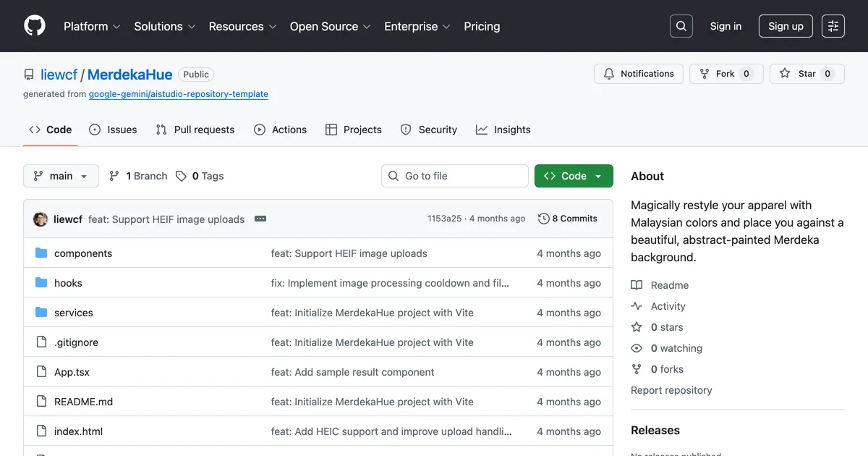Open the aistudio-repository-template link
Image resolution: width=868 pixels, height=456 pixels.
pos(178,94)
